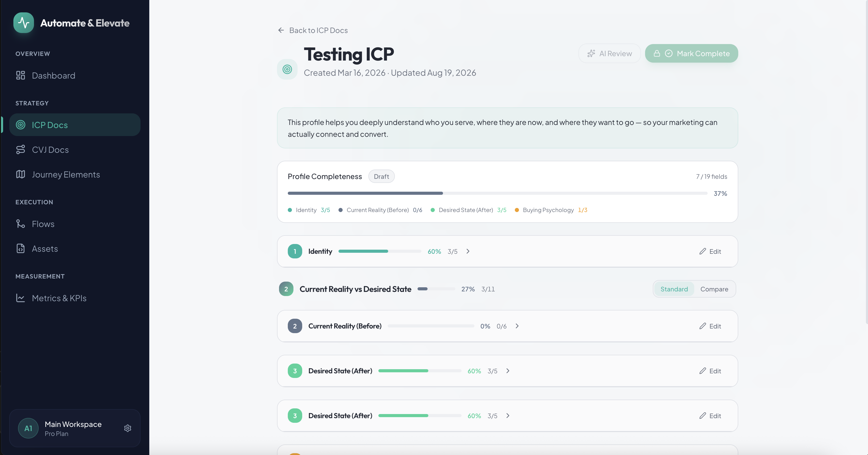The width and height of the screenshot is (868, 455).
Task: Click the Flows branch icon
Action: click(21, 224)
